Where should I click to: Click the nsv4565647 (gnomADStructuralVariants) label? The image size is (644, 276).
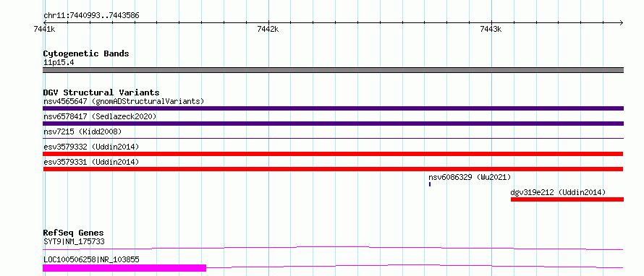[x=124, y=101]
